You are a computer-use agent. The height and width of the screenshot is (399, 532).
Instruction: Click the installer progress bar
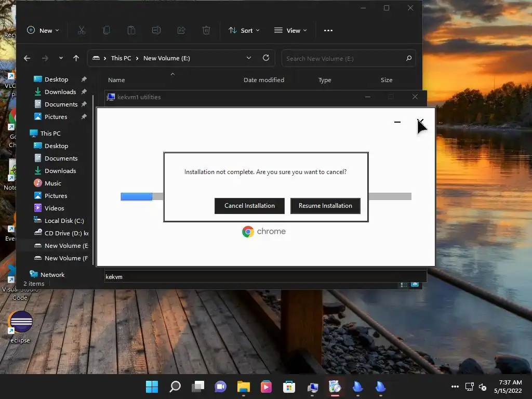tap(266, 196)
